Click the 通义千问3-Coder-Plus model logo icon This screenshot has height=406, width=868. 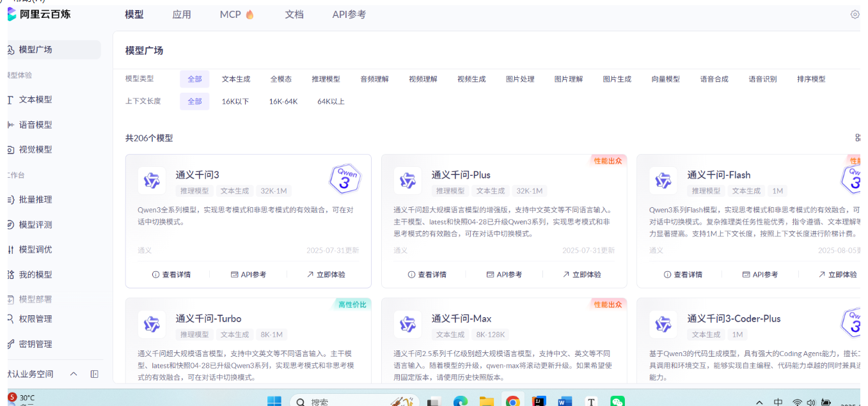[x=663, y=325]
